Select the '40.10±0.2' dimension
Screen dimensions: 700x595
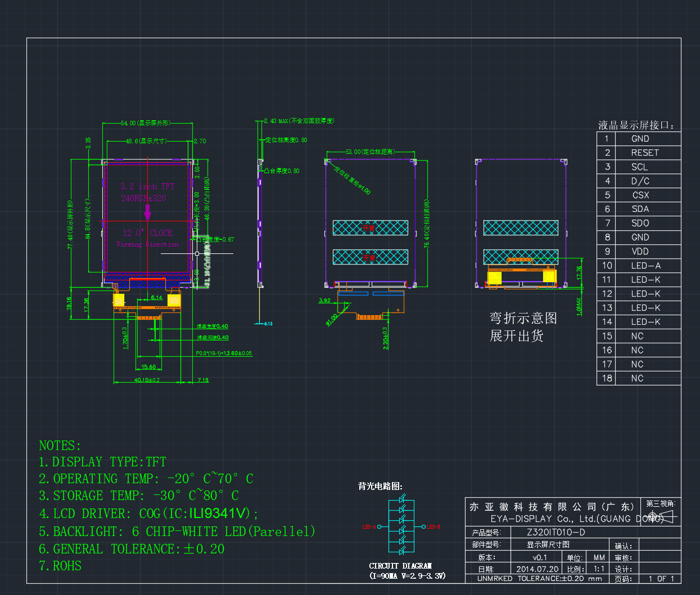pos(147,380)
